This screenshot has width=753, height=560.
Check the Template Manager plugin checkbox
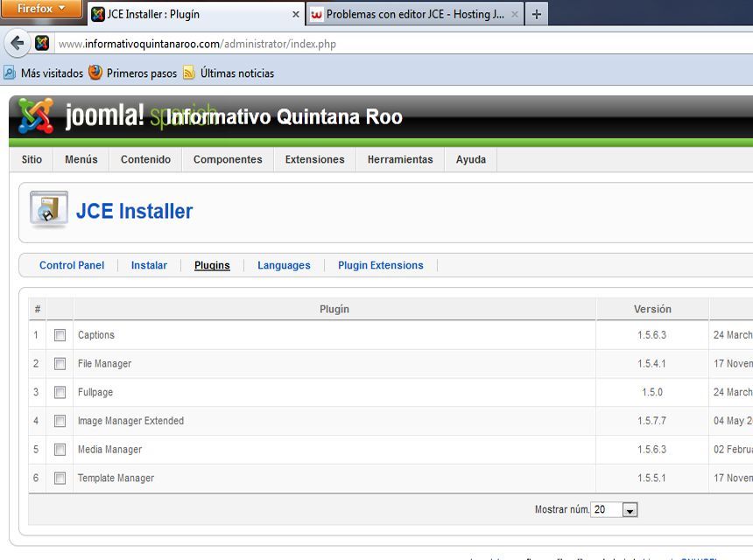60,478
